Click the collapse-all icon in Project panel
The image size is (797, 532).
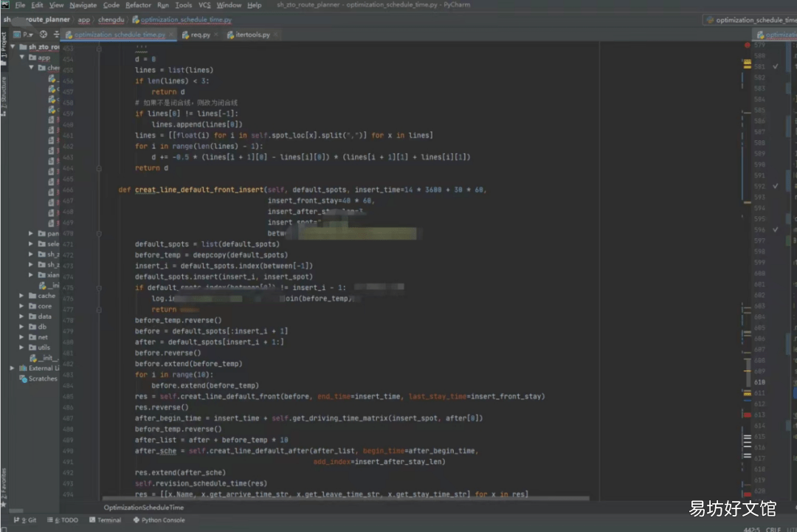[x=56, y=35]
